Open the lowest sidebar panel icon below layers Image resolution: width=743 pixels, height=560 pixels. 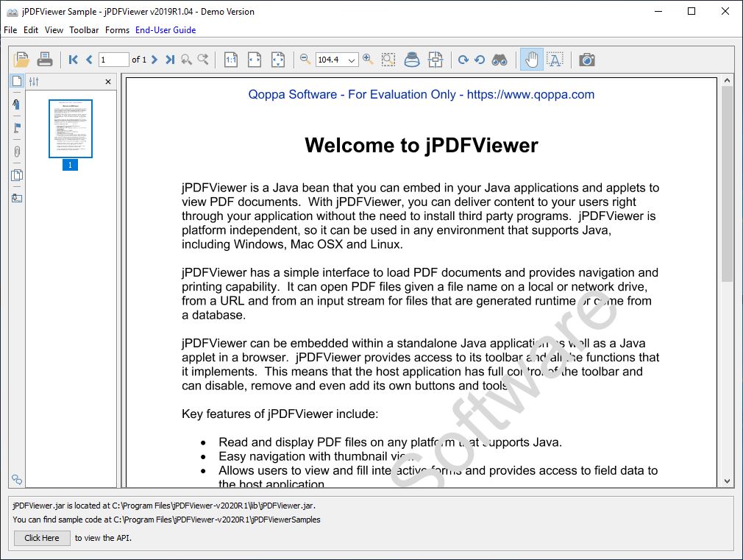[x=17, y=198]
